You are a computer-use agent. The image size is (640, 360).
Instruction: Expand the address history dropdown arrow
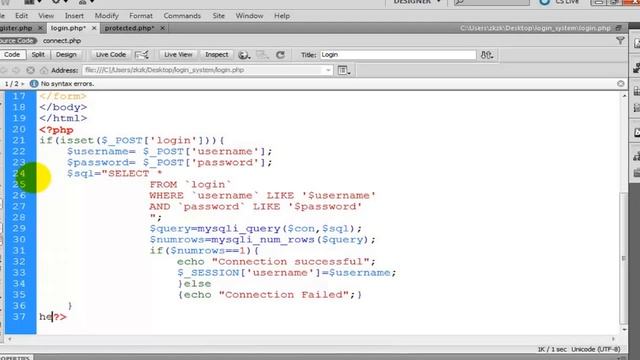click(x=328, y=70)
